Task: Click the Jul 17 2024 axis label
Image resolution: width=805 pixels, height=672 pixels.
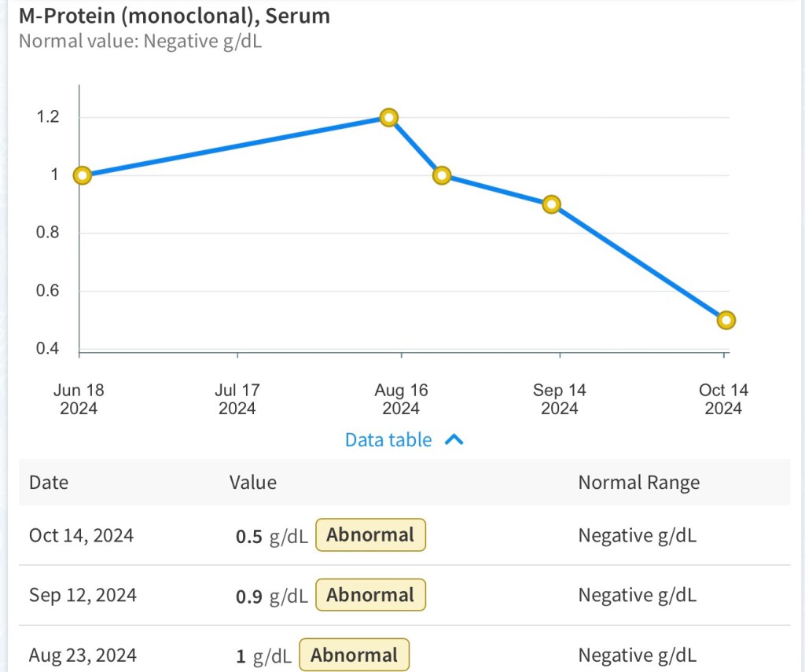Action: point(237,398)
